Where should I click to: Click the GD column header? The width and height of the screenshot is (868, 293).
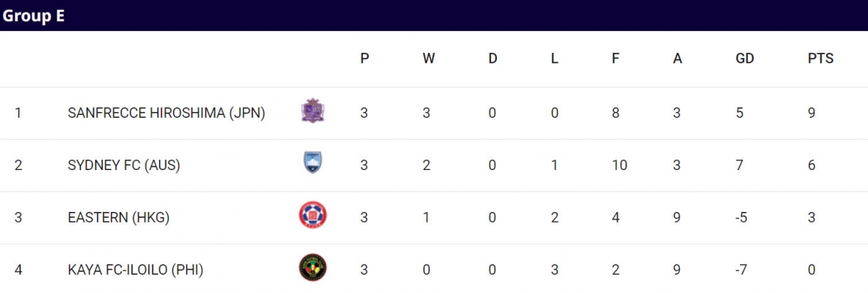[x=744, y=59]
